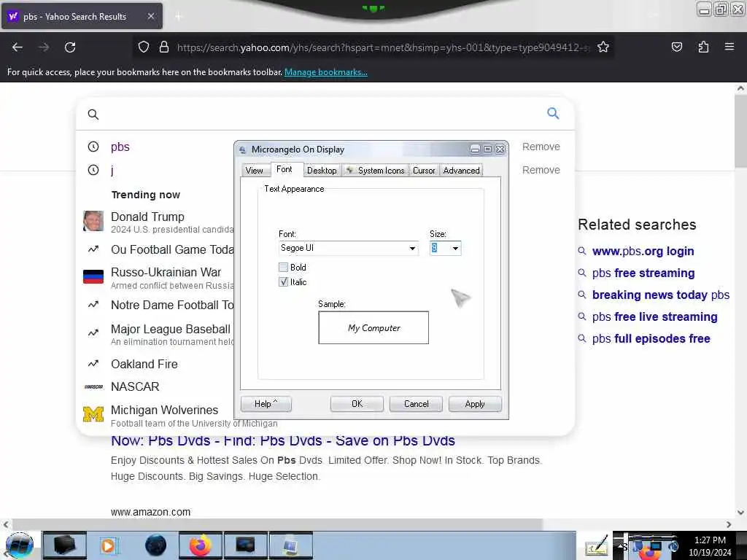The height and width of the screenshot is (560, 747).
Task: Open pbs full episodes free link
Action: 651,338
